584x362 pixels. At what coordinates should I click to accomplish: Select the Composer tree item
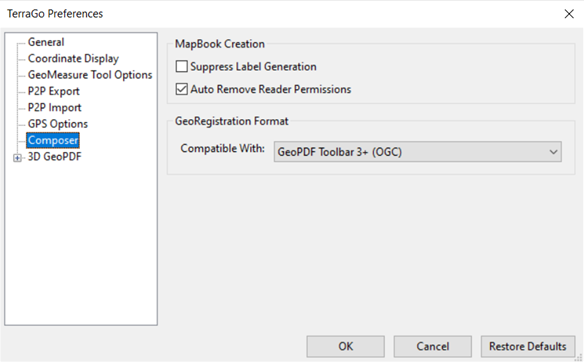pyautogui.click(x=53, y=140)
